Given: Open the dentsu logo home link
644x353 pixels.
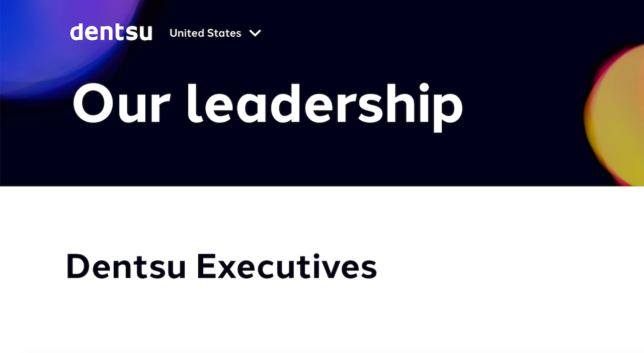Looking at the screenshot, I should [x=111, y=32].
